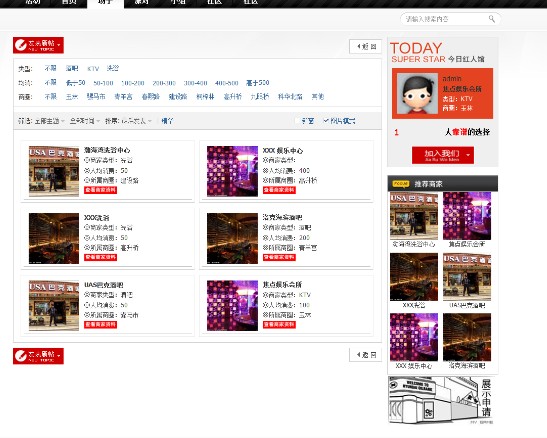Filter district by 高升桥
Image resolution: width=547 pixels, height=438 pixels.
(x=233, y=96)
